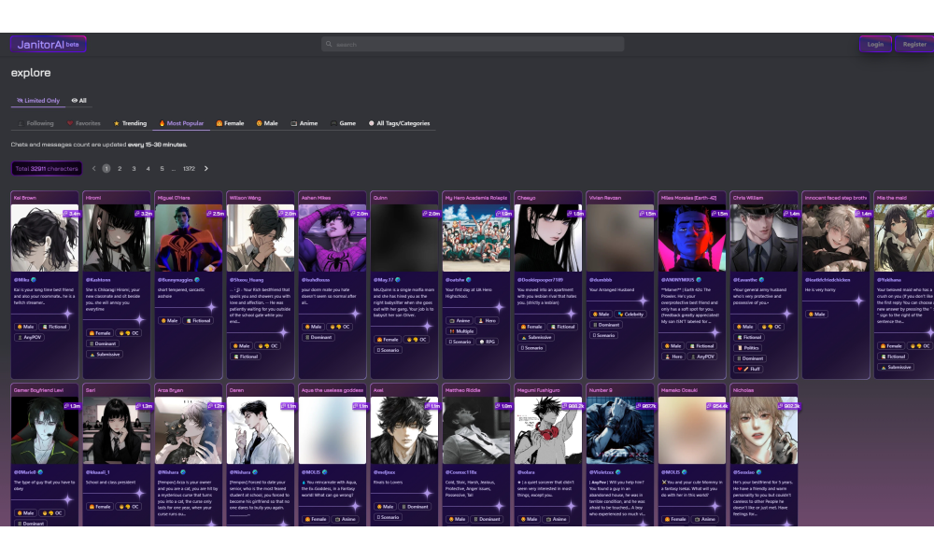Open the Miles Morales character image

point(691,238)
